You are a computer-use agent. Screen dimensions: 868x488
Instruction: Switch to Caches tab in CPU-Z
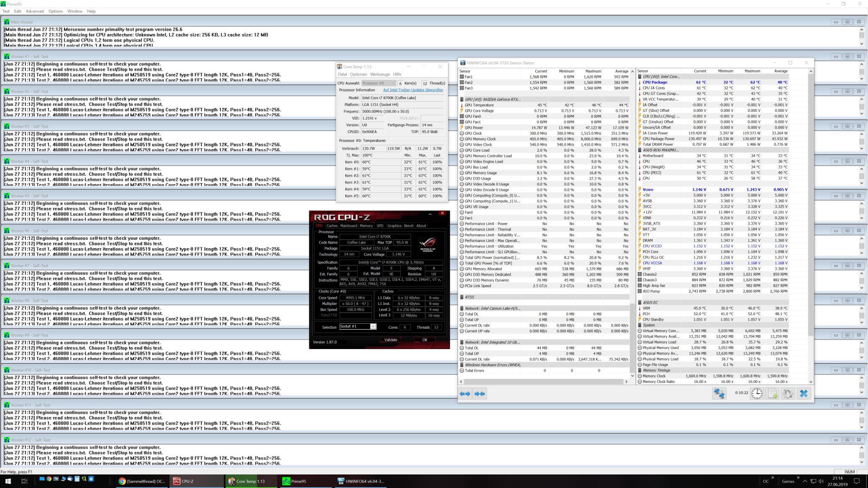click(x=332, y=226)
